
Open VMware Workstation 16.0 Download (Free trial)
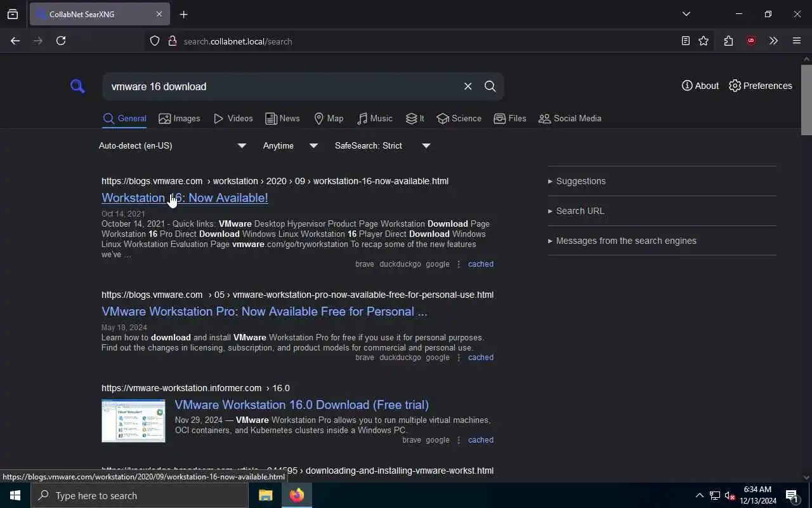click(301, 405)
